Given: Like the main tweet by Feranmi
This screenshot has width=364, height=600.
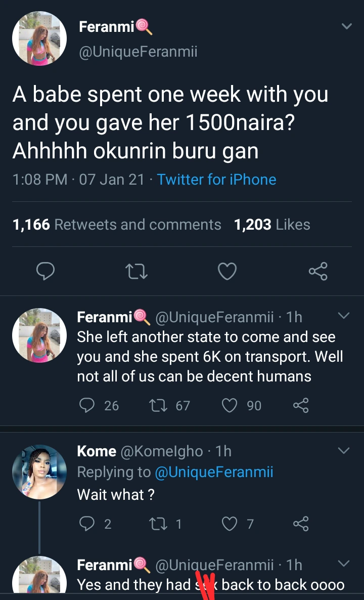Looking at the screenshot, I should [x=227, y=272].
